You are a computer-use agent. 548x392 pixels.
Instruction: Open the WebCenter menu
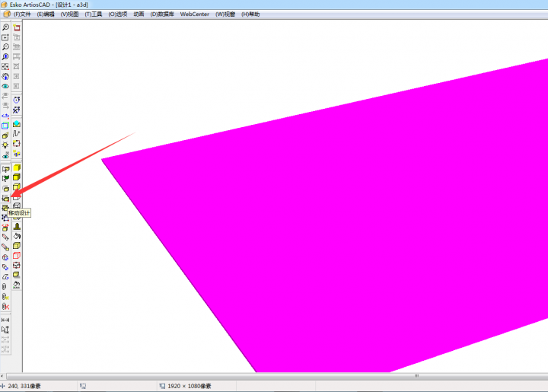tap(194, 14)
